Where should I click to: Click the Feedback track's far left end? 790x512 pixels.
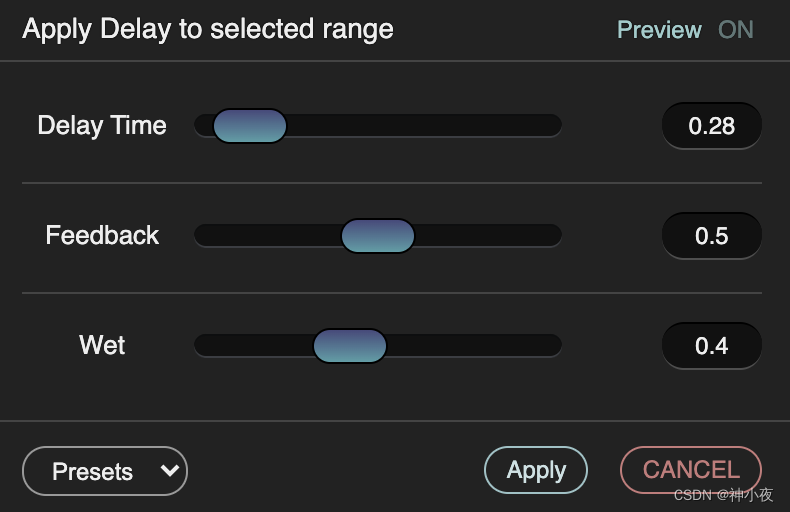202,236
